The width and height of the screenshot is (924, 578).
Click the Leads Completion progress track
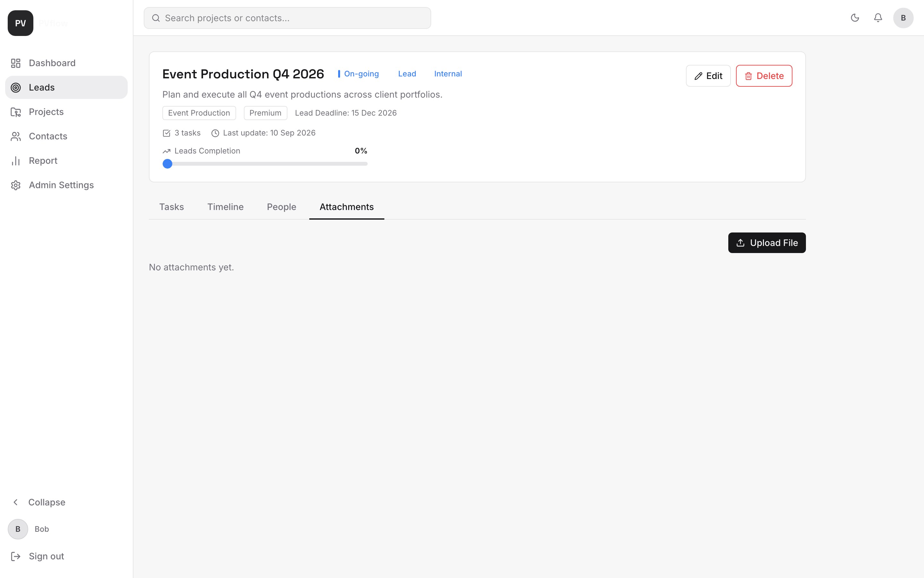265,164
